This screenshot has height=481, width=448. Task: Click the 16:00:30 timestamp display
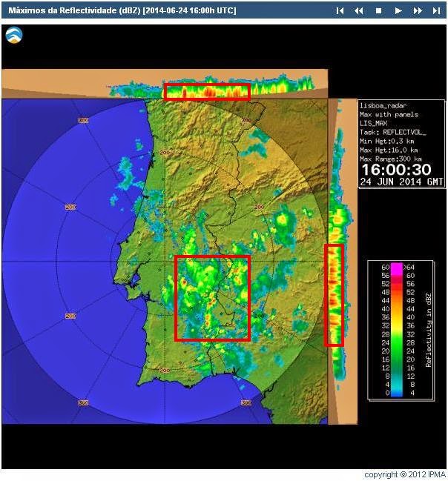(396, 170)
